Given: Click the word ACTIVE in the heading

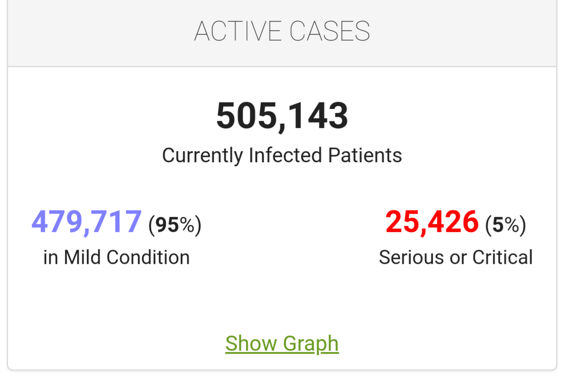Looking at the screenshot, I should [x=238, y=31].
